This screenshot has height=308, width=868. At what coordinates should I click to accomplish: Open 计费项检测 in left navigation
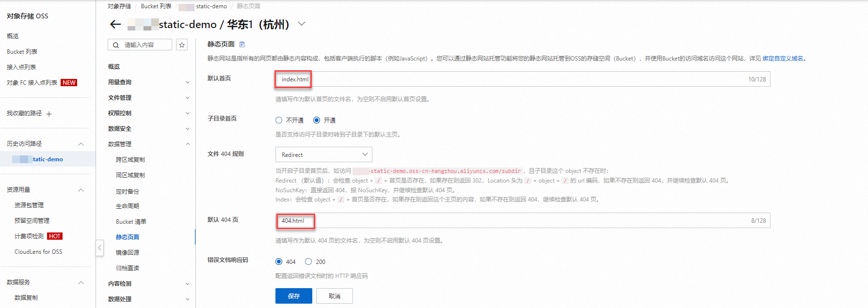coord(29,236)
